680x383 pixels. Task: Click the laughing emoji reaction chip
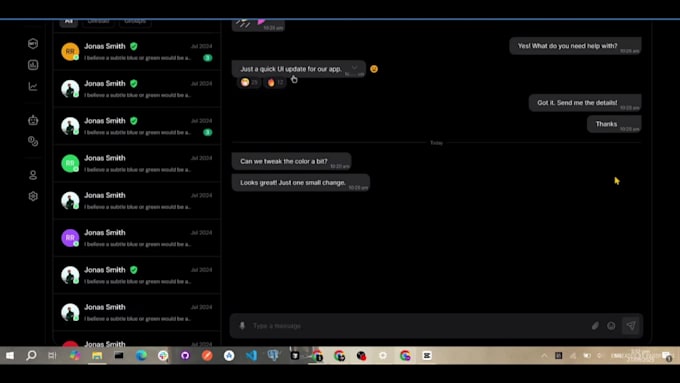tap(249, 82)
